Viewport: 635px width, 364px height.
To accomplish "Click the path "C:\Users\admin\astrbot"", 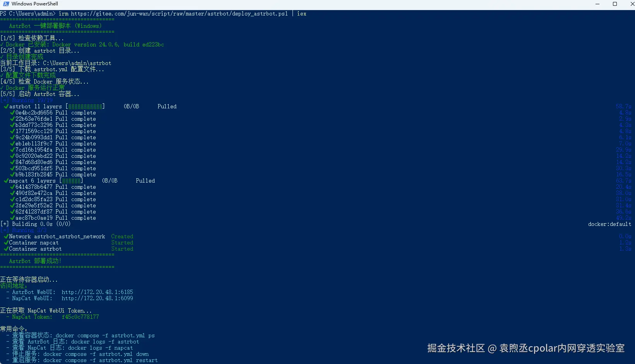I will pyautogui.click(x=77, y=63).
